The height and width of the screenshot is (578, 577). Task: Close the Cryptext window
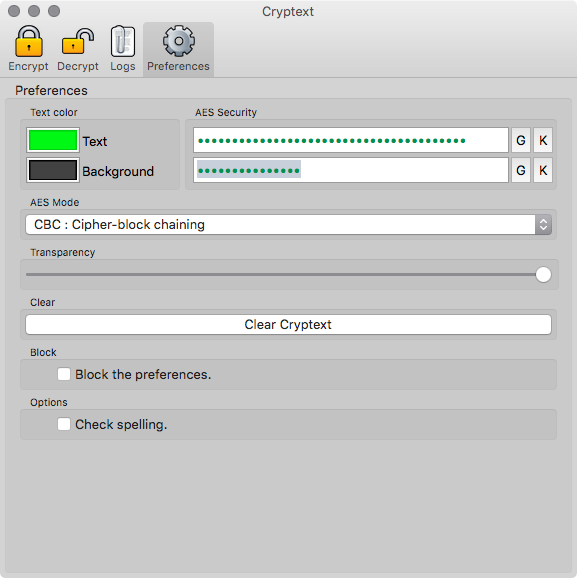pos(14,11)
